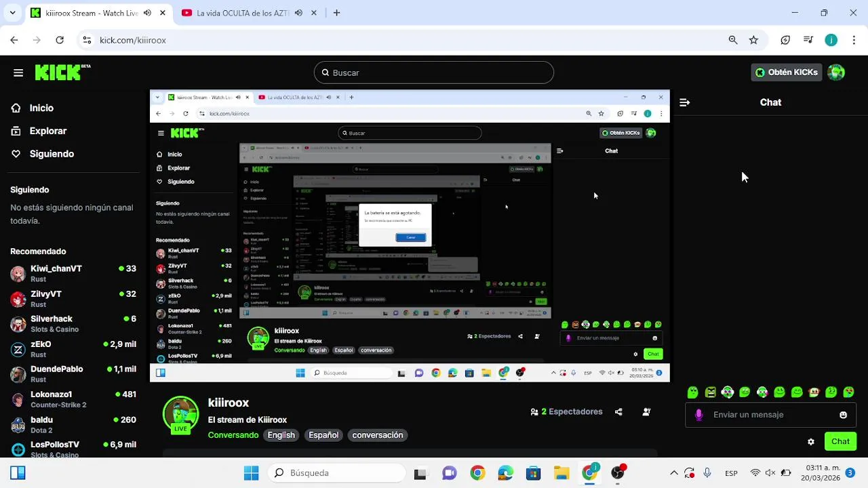Open Kiwi_chanVT recommended channel
The image size is (868, 488).
tap(73, 273)
